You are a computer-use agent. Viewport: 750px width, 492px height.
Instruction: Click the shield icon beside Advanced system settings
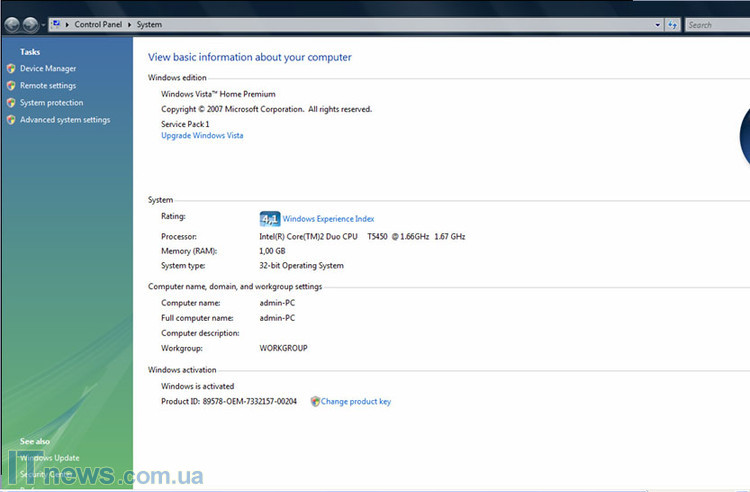[x=11, y=120]
